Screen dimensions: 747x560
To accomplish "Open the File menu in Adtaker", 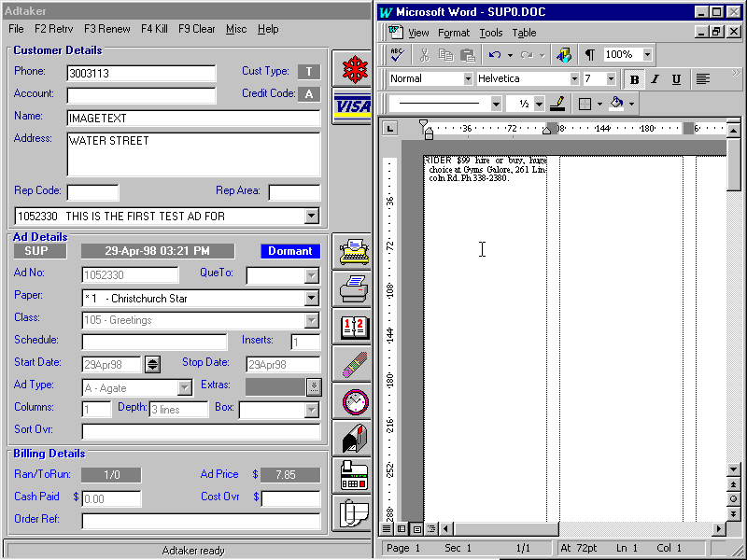I will coord(16,29).
